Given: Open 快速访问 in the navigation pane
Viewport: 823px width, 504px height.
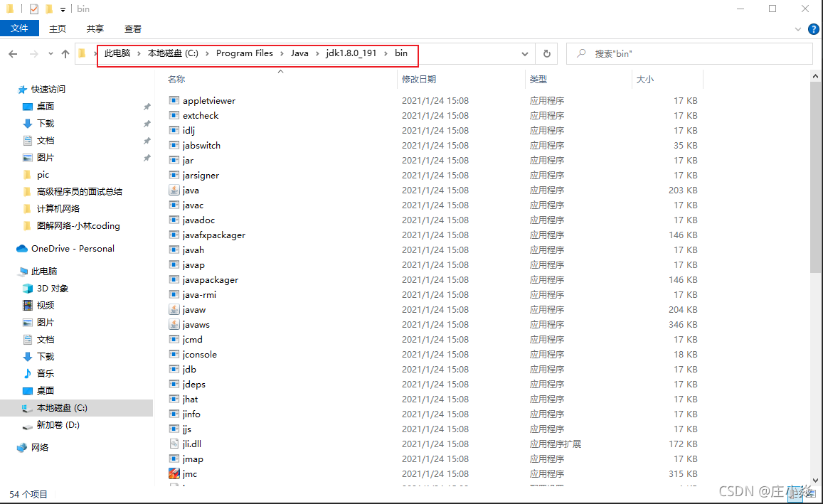Looking at the screenshot, I should [x=48, y=89].
